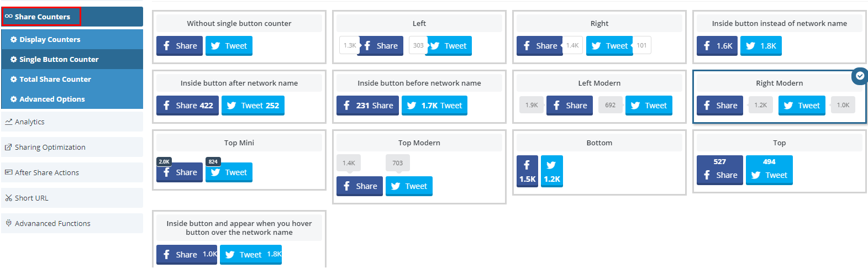Viewport: 868px width, 268px height.
Task: Expand the Share Counters menu section
Action: 72,17
